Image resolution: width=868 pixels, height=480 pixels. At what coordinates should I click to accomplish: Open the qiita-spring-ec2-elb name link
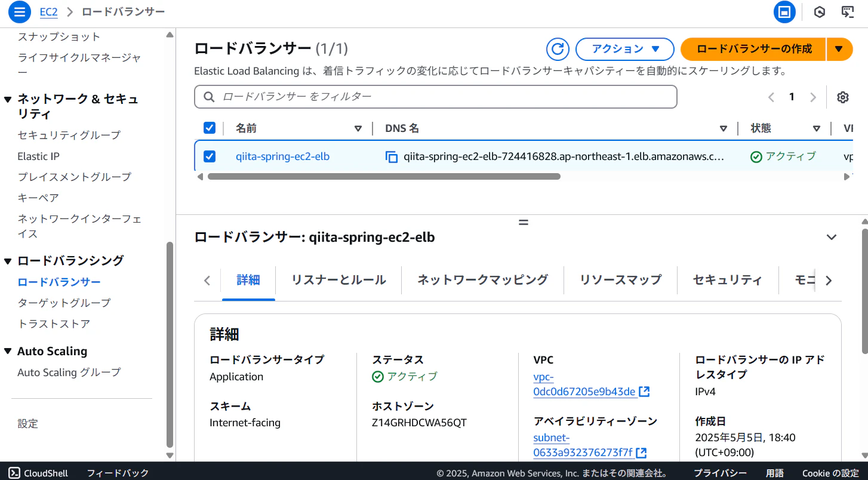click(x=282, y=156)
